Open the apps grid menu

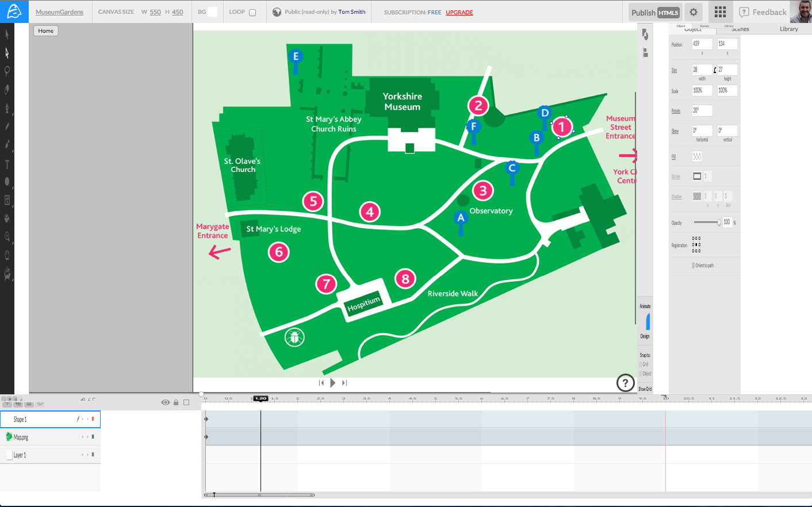click(720, 12)
